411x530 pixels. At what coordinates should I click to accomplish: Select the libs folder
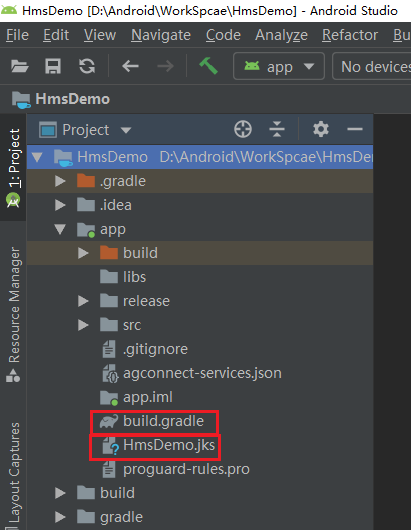(200, 277)
